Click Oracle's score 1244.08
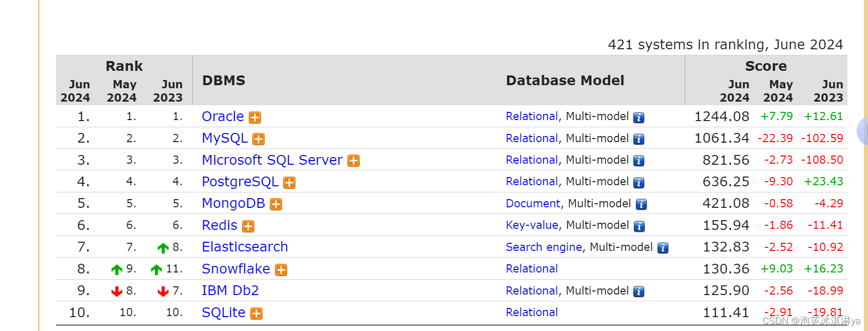 [x=722, y=116]
